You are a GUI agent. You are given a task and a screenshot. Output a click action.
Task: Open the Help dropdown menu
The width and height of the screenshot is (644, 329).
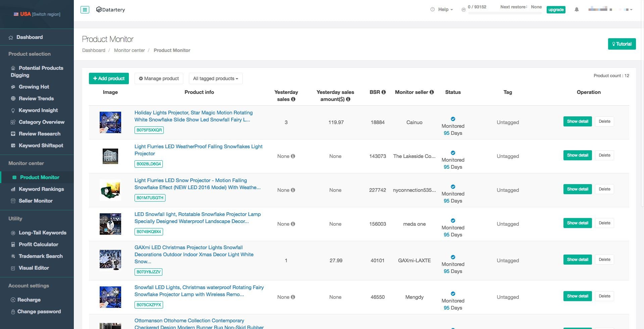click(445, 9)
